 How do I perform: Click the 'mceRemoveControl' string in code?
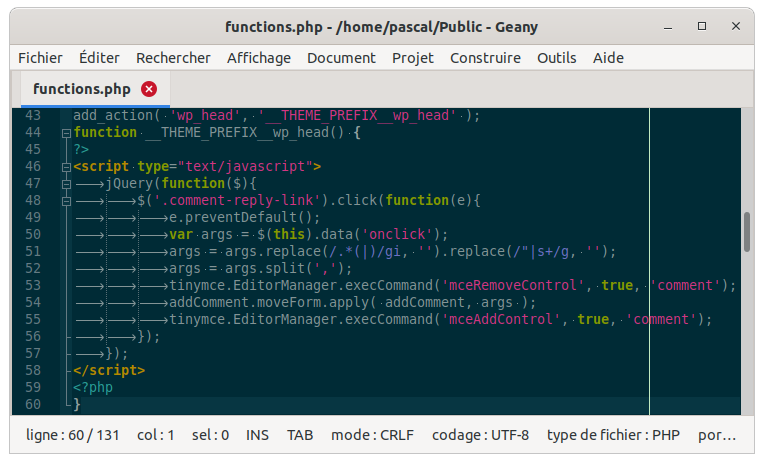pos(513,286)
